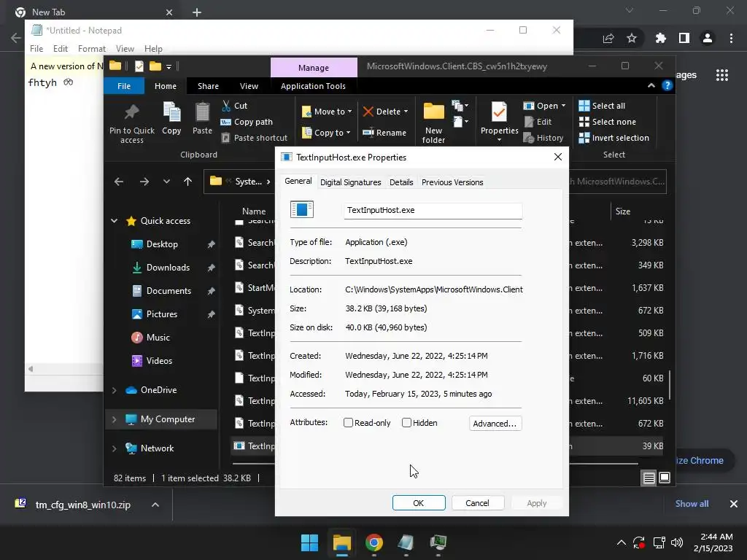
Task: Expand the My Computer tree node
Action: tap(115, 419)
